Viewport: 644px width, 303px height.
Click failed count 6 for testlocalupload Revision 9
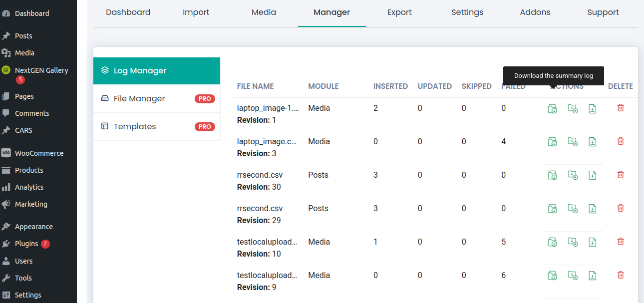point(504,276)
